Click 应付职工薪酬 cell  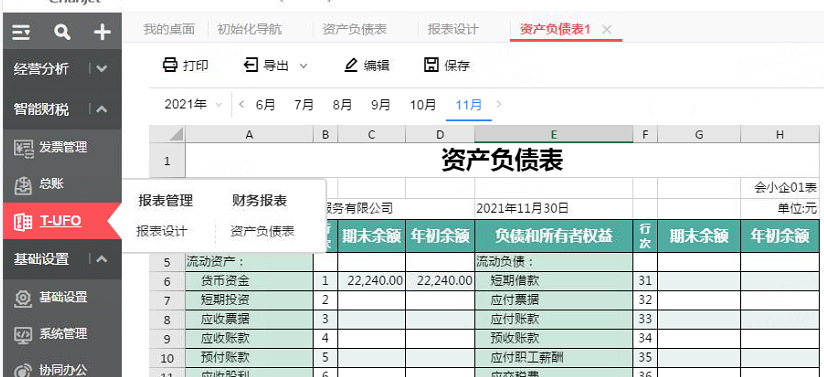[554, 358]
